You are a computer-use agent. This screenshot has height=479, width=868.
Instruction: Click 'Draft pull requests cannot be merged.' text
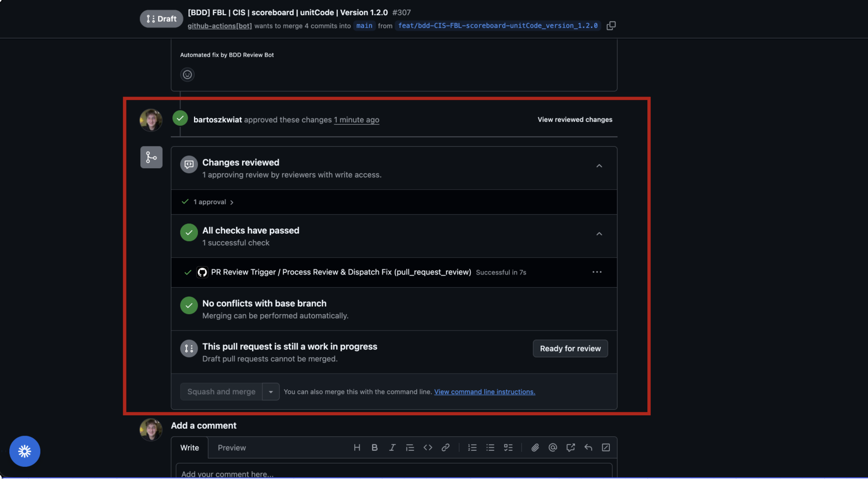(270, 359)
